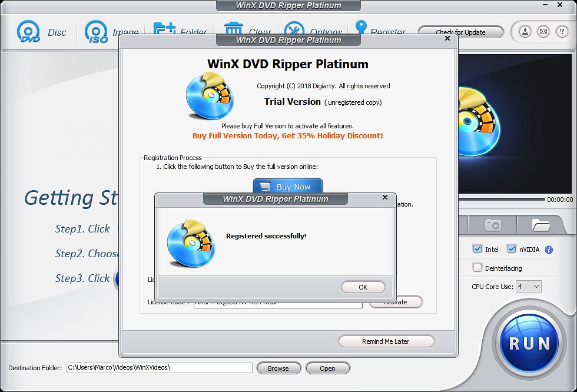Screen dimensions: 577x392
Task: Click the email envelope icon
Action: [x=543, y=32]
